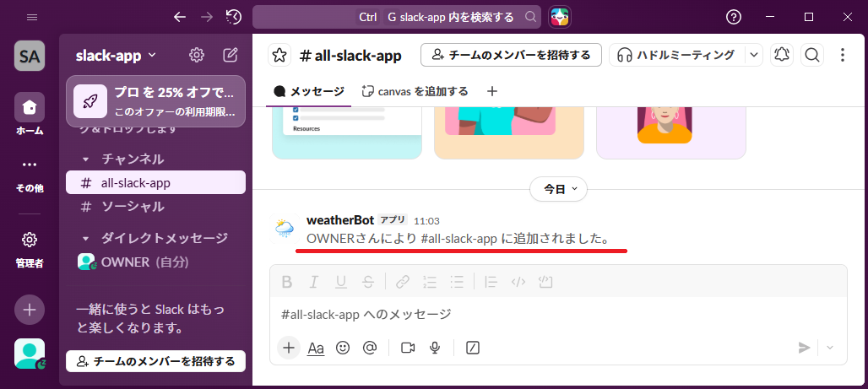Viewport: 868px width, 389px height.
Task: Click header チームのメンバーを招待する button
Action: coord(511,56)
